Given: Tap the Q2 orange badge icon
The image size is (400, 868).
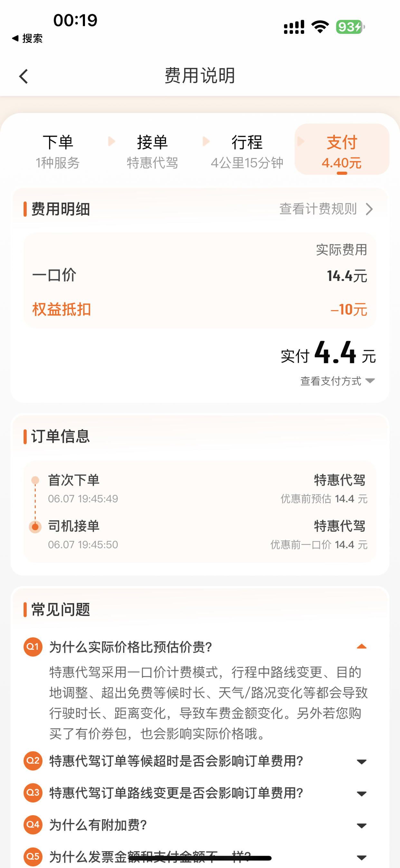Looking at the screenshot, I should tap(33, 761).
